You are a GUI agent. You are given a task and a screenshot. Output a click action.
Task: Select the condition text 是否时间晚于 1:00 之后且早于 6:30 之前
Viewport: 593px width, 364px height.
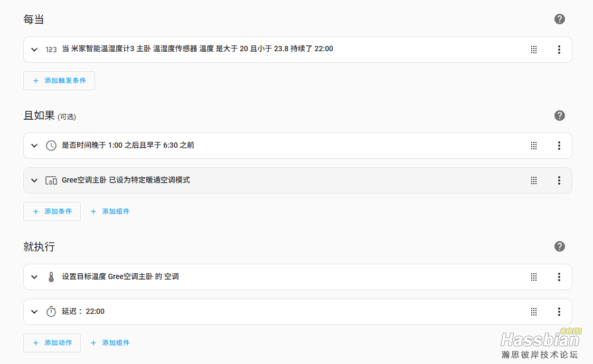click(x=128, y=145)
